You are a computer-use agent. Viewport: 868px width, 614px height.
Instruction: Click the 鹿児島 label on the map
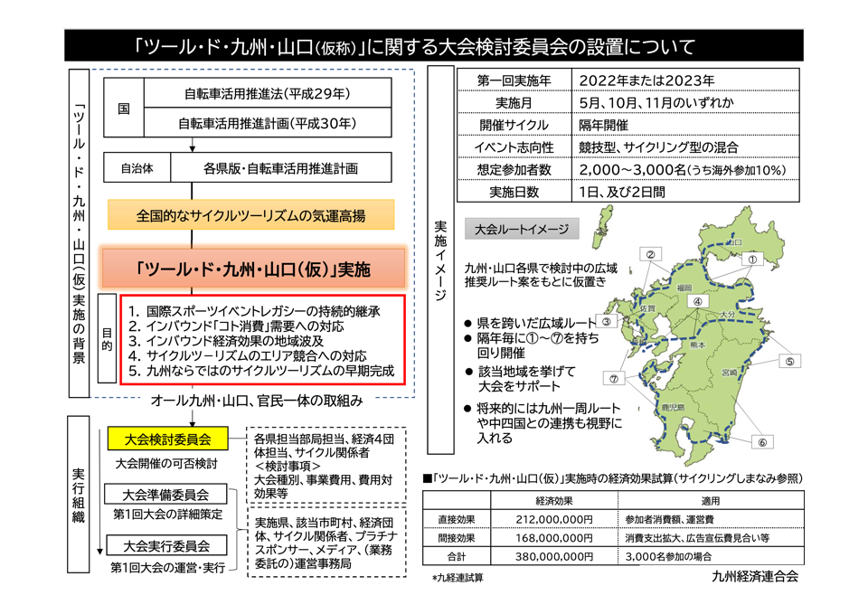click(673, 407)
